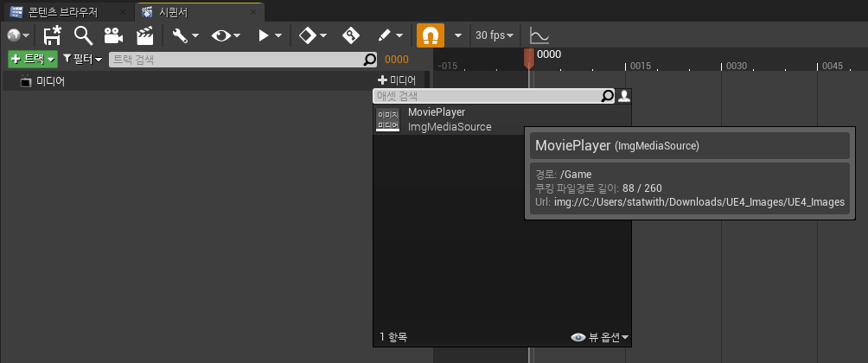Open the curve editor icon
The height and width of the screenshot is (363, 868).
tap(539, 35)
